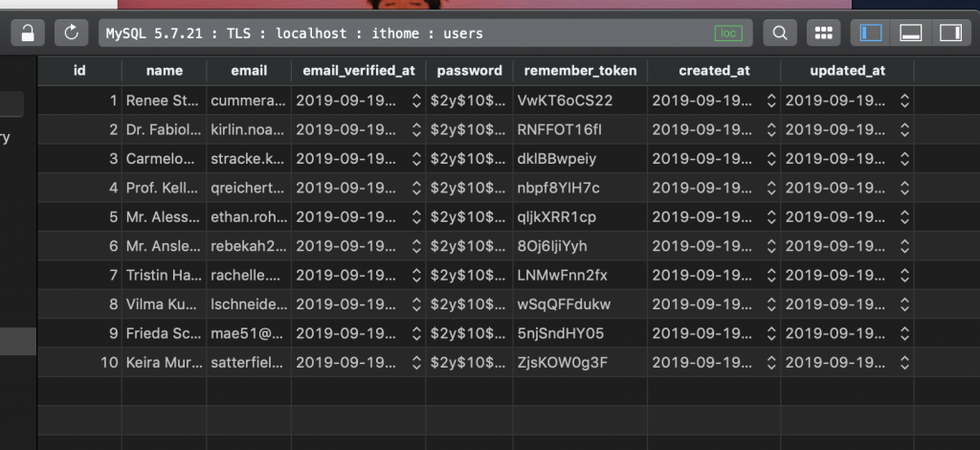
Task: Toggle the bottom console panel
Action: [911, 34]
